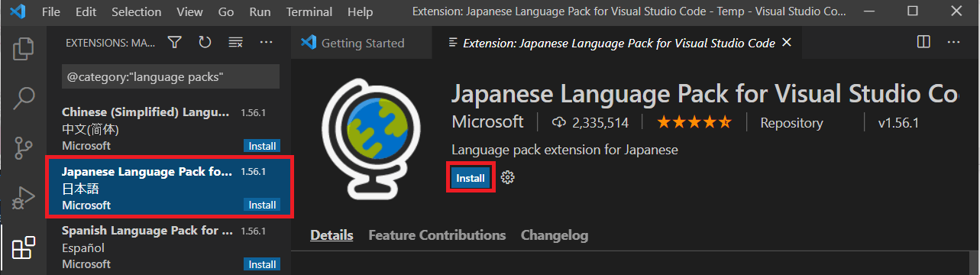Click the version label v1.56.1
Viewport: 980px width, 275px height.
898,123
